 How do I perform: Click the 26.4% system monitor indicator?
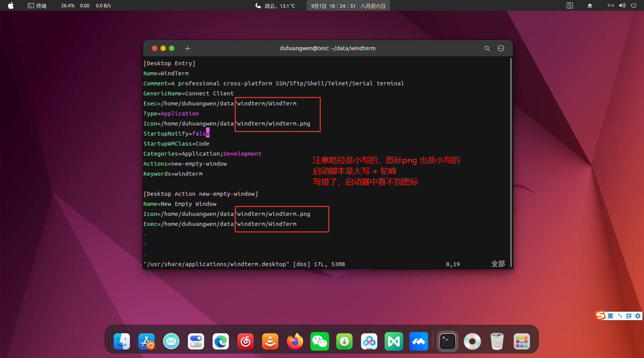point(68,6)
